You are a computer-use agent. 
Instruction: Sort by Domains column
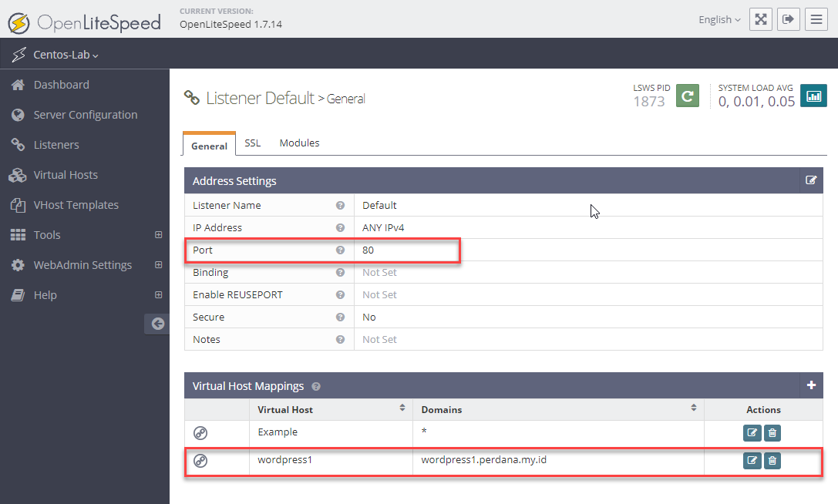pos(693,408)
